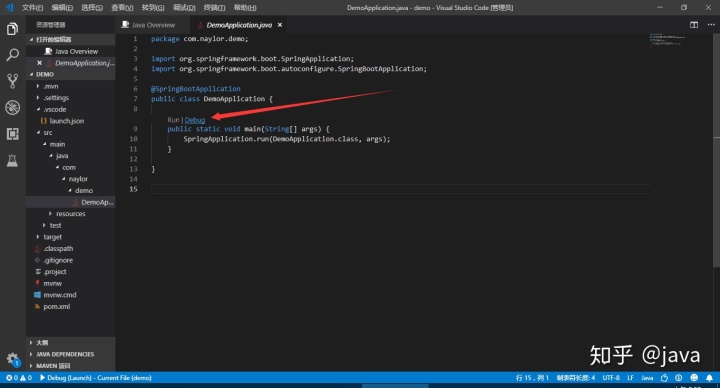
Task: Open the 查看(V) menu
Action: (x=122, y=7)
